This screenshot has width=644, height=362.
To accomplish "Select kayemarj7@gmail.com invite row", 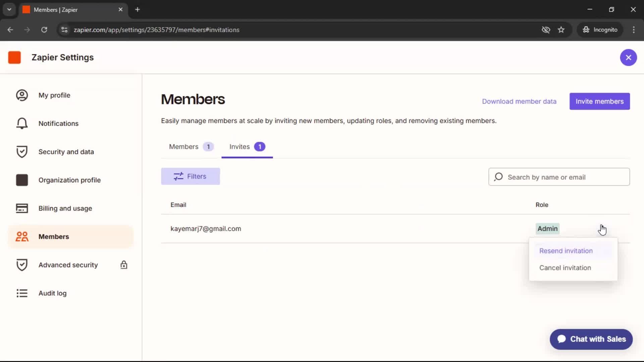I will (395, 229).
